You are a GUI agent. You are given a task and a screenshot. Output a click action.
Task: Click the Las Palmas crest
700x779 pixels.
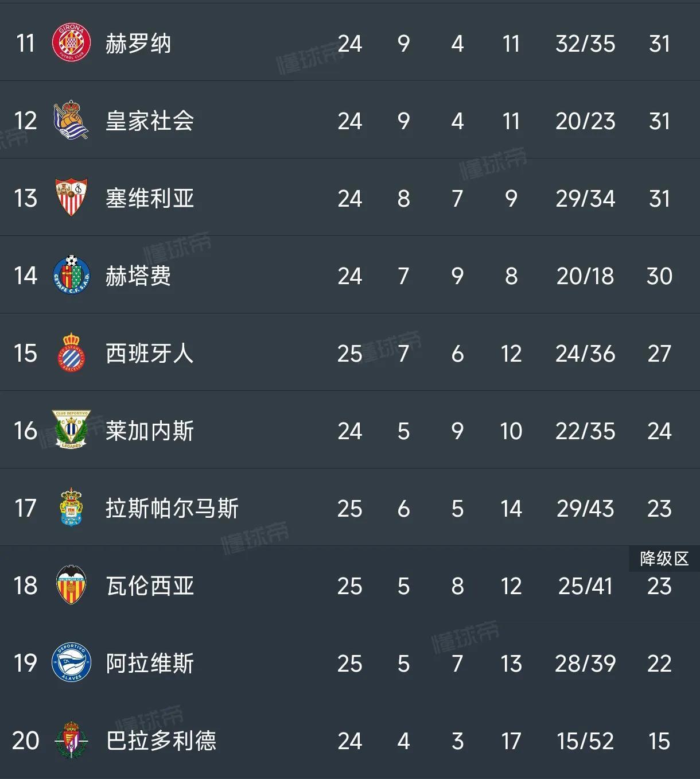point(70,509)
